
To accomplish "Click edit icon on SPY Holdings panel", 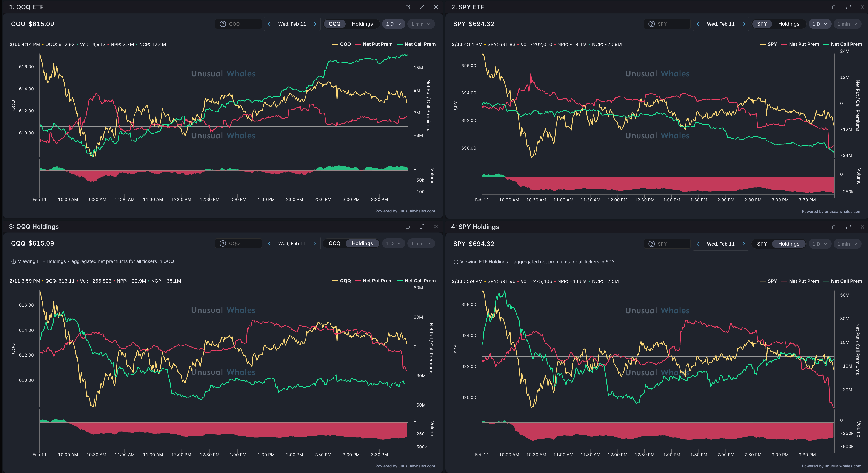I will (x=834, y=227).
